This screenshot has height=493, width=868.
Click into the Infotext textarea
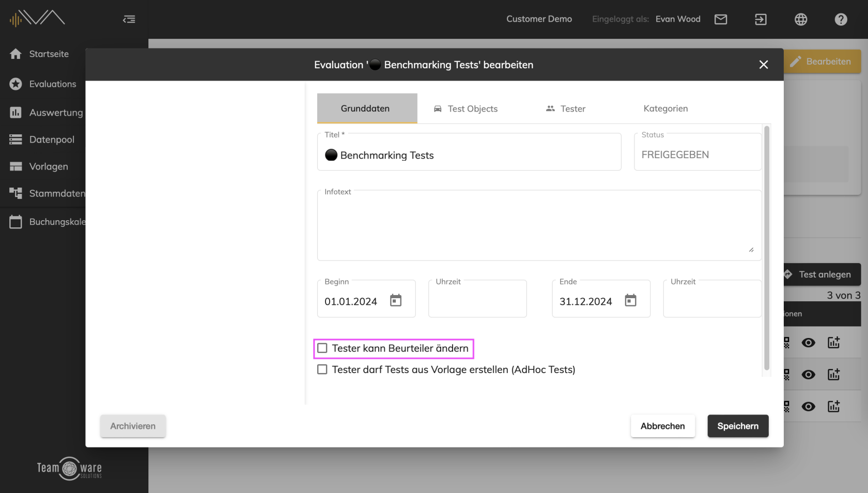pyautogui.click(x=539, y=225)
